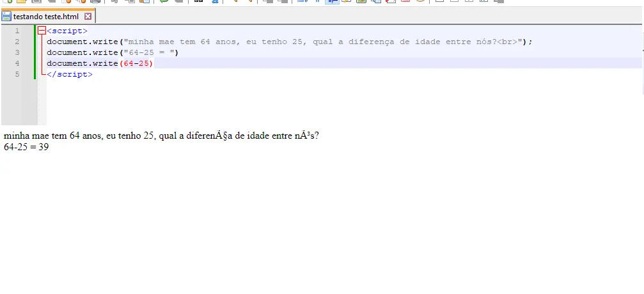Click the opening <script> tag
This screenshot has height=294, width=644.
67,31
